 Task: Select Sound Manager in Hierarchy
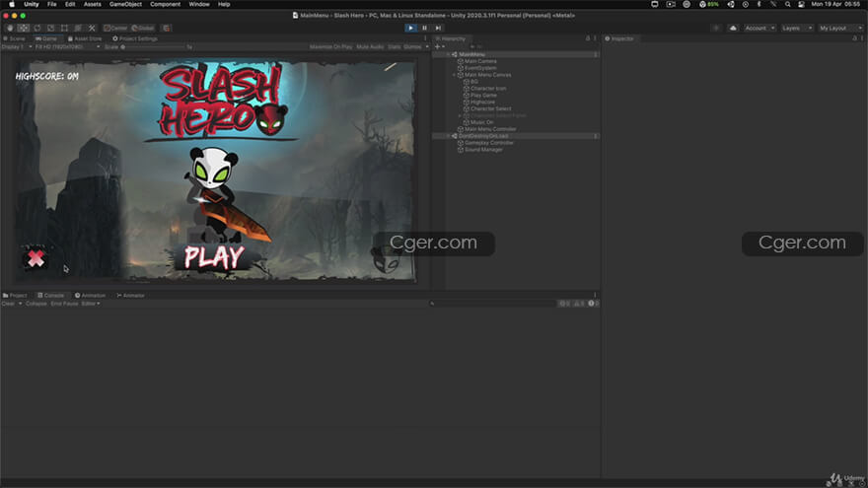pos(480,150)
